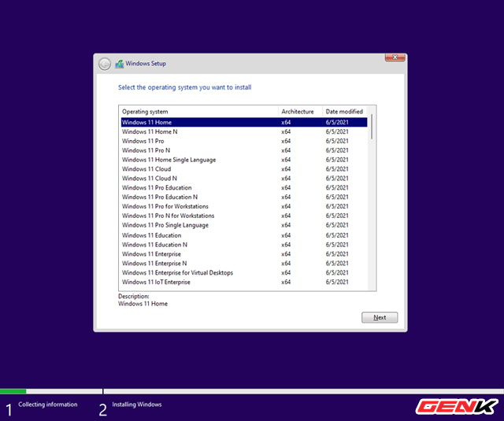Select the Windows 11 Cloud row
The height and width of the screenshot is (421, 504).
pos(244,169)
